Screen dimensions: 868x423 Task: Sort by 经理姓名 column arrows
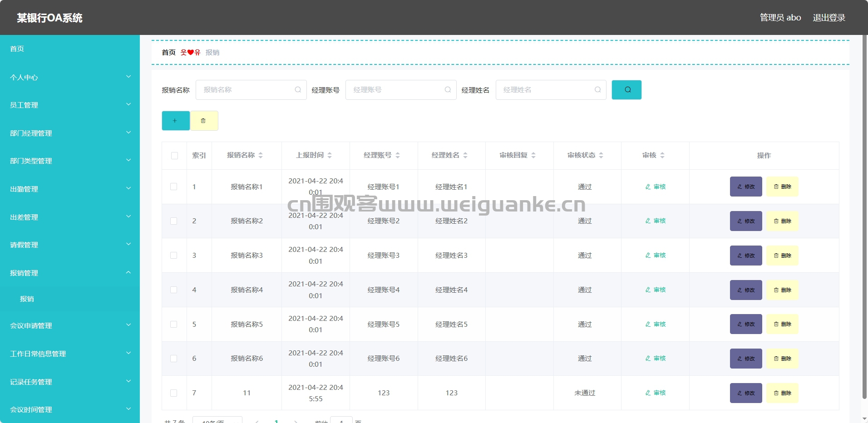point(465,155)
